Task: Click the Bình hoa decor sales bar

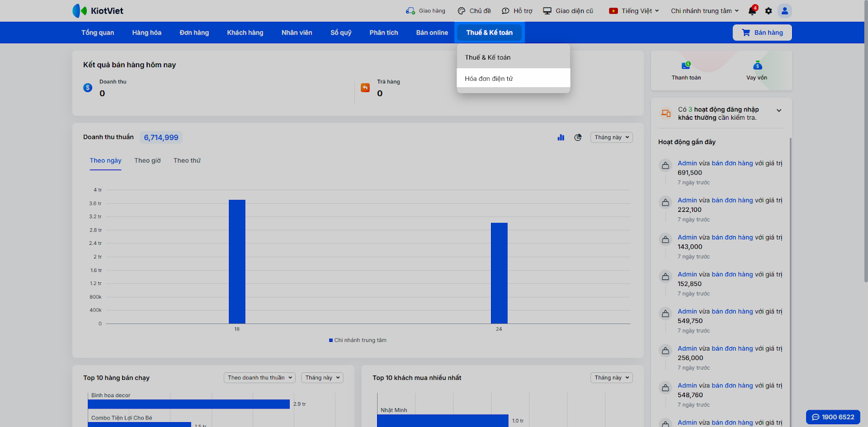Action: (189, 404)
